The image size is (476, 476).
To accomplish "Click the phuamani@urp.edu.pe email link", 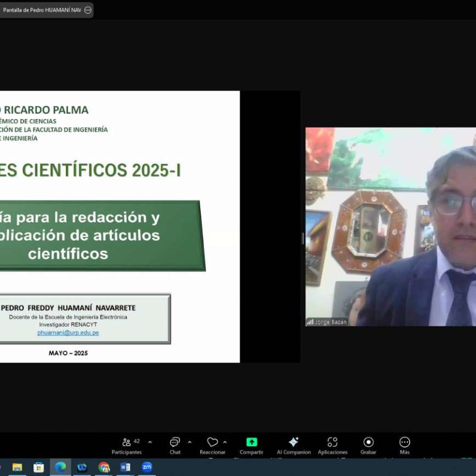I will [x=68, y=333].
